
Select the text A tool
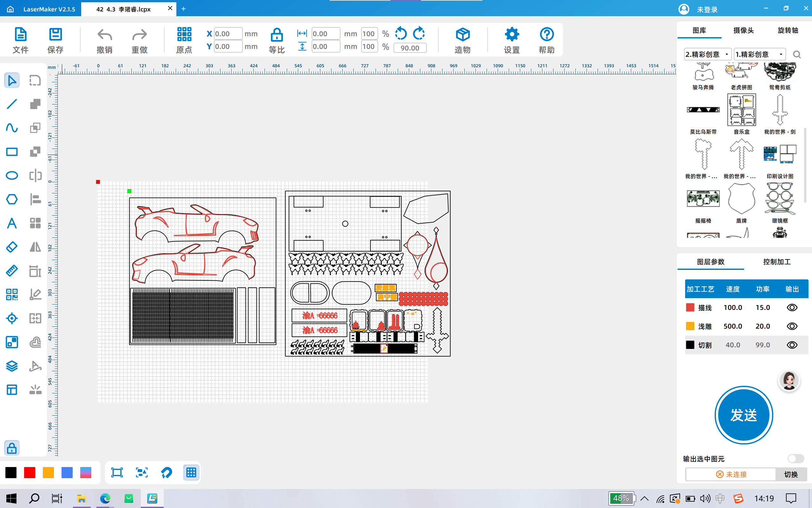click(x=12, y=224)
